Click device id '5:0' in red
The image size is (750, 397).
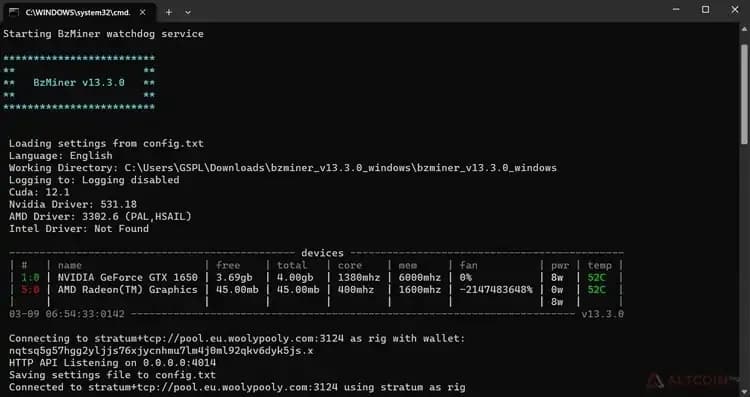point(30,290)
